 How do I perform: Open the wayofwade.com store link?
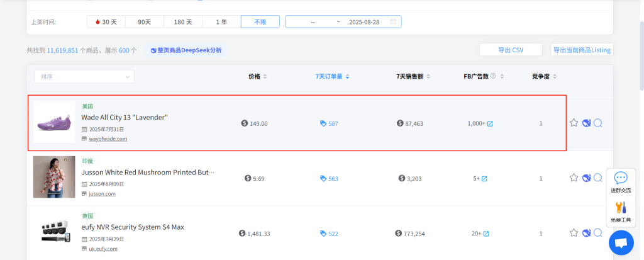(x=108, y=139)
